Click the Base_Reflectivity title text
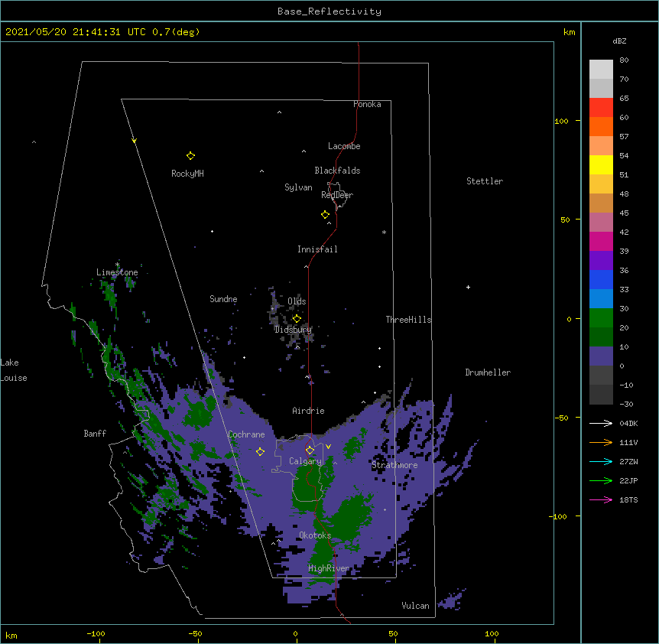This screenshot has width=659, height=644. [x=329, y=11]
